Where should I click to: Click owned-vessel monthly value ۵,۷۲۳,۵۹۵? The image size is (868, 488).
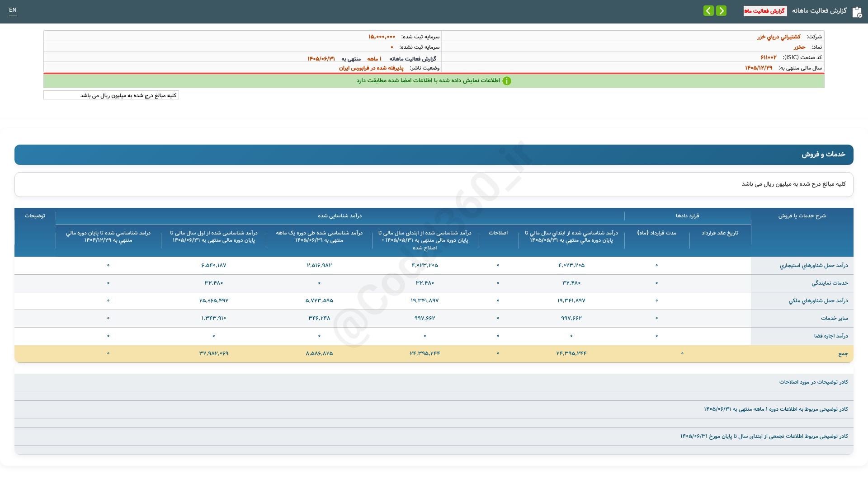319,300
